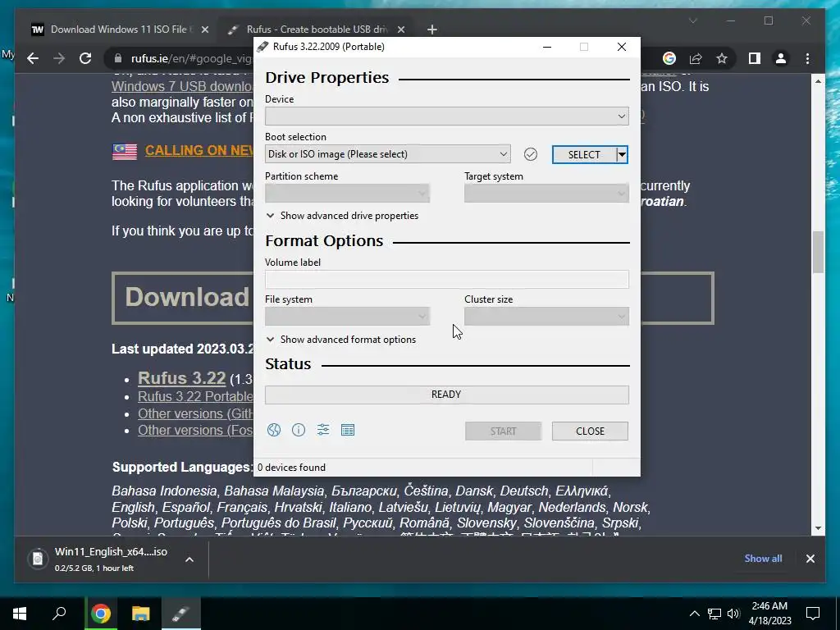Open the Rufus 3.22 download link
This screenshot has height=630, width=840.
(x=181, y=378)
